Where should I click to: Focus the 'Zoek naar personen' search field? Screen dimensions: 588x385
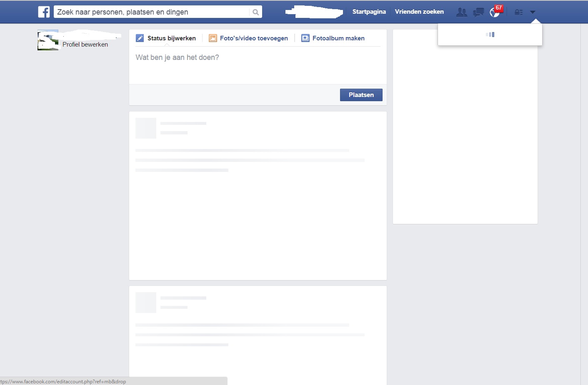click(152, 12)
